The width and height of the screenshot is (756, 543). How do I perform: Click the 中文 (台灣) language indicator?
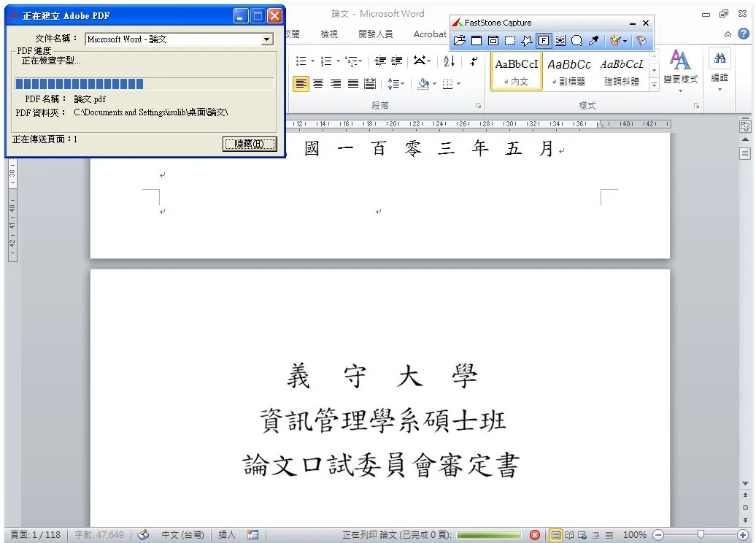[182, 535]
